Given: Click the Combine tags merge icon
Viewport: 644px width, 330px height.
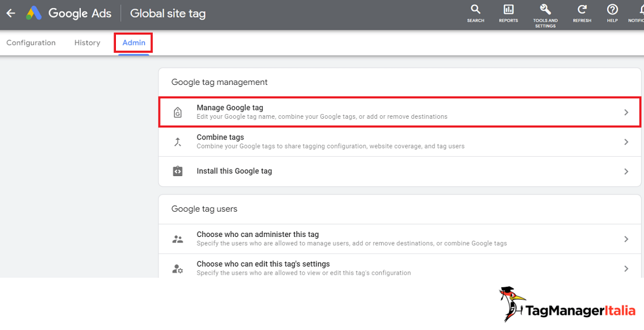Looking at the screenshot, I should point(177,142).
